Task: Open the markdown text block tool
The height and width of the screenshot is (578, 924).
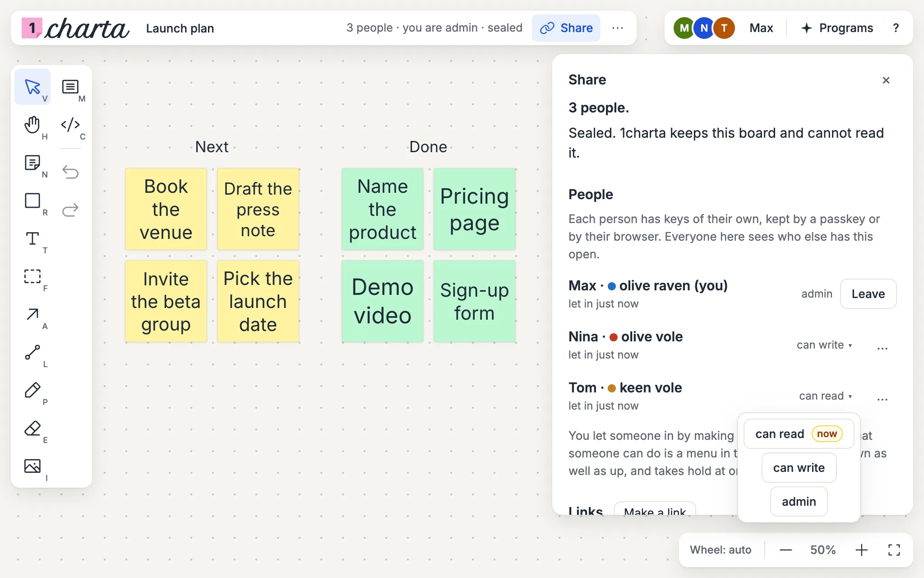Action: click(70, 87)
